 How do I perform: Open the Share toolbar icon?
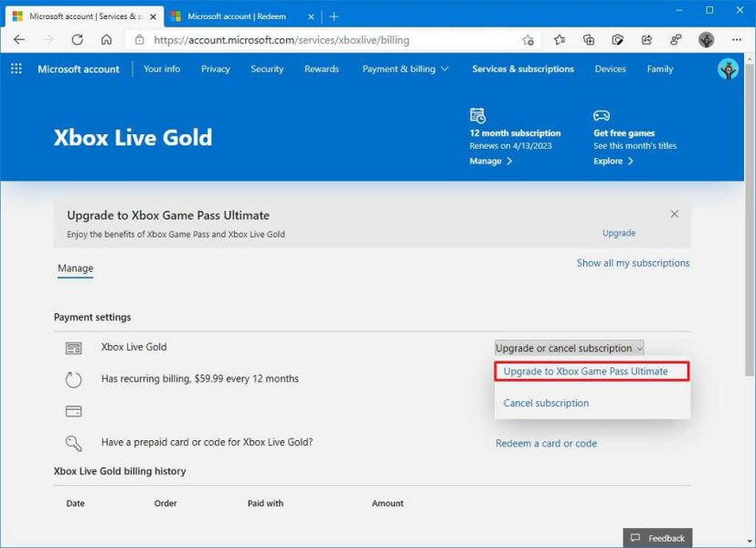[x=647, y=40]
